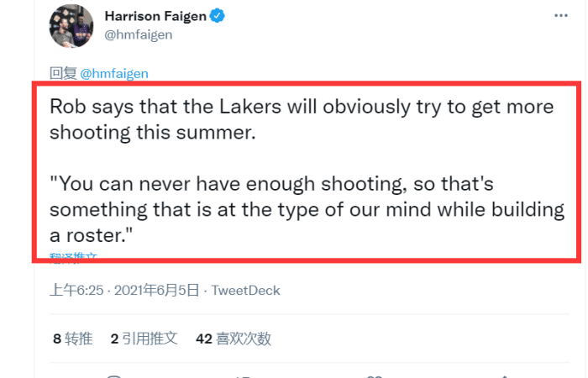Click the "回复" label before the mention
588x378 pixels.
pos(63,73)
